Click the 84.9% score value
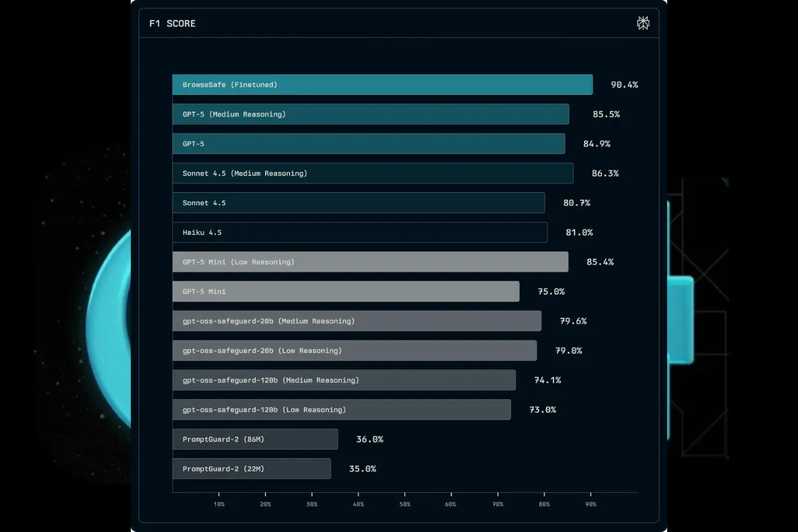Screen dimensions: 798x532 (x=597, y=144)
